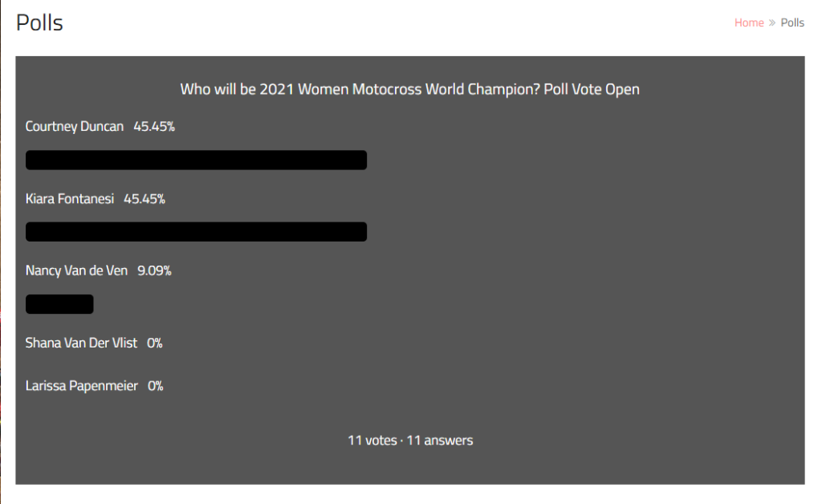The width and height of the screenshot is (822, 504).
Task: Click the 11 votes count text
Action: 372,440
